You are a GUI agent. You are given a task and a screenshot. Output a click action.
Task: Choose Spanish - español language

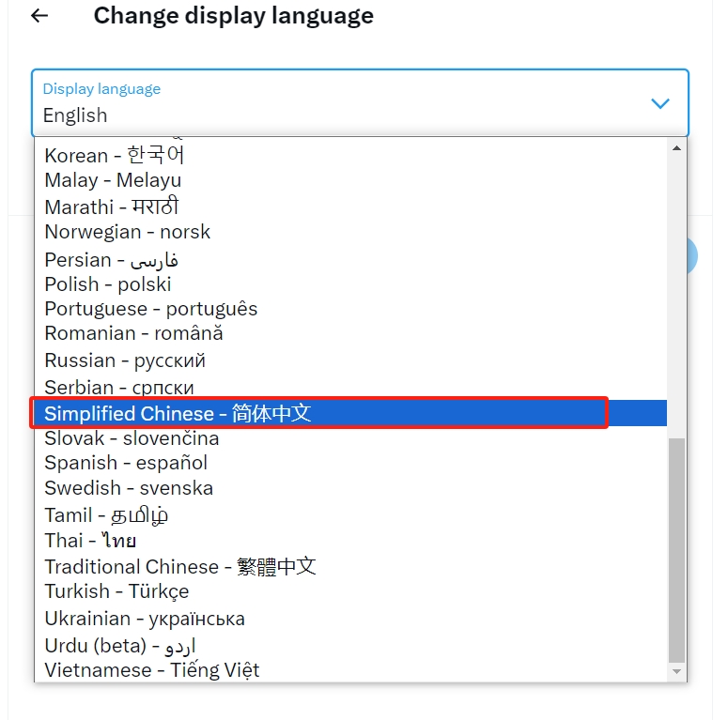(x=126, y=463)
